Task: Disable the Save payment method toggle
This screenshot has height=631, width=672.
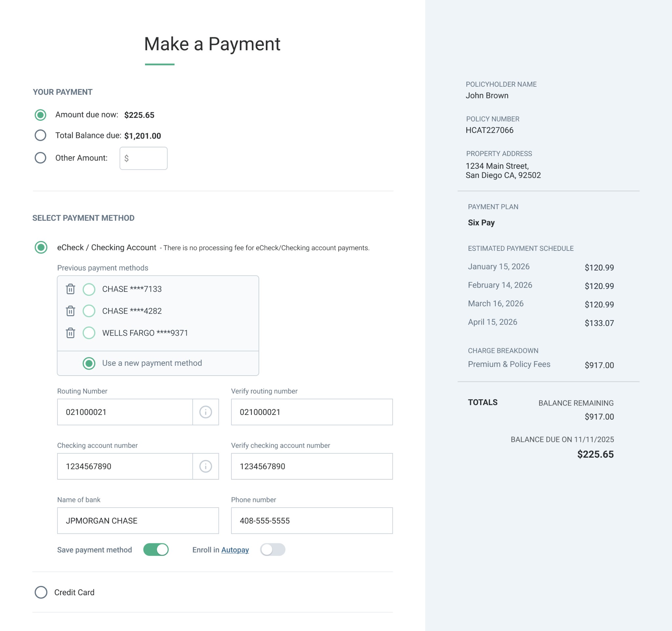Action: point(156,550)
